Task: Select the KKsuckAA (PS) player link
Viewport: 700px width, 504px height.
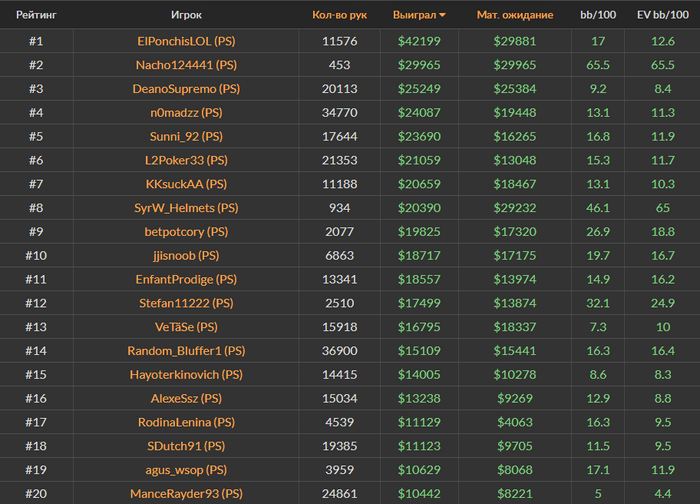Action: 186,184
